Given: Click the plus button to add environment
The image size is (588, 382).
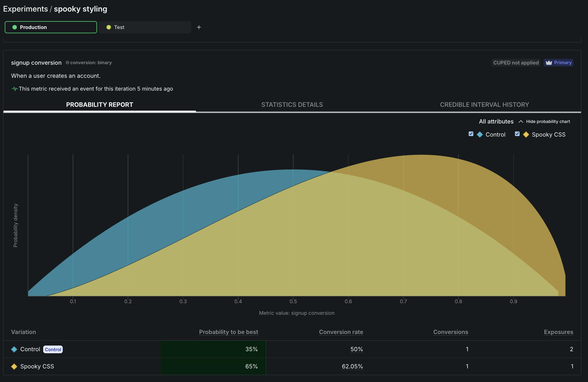Looking at the screenshot, I should [x=199, y=27].
